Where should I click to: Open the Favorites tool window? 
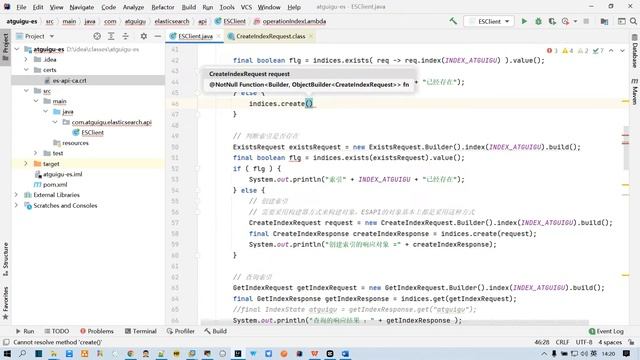[x=5, y=303]
